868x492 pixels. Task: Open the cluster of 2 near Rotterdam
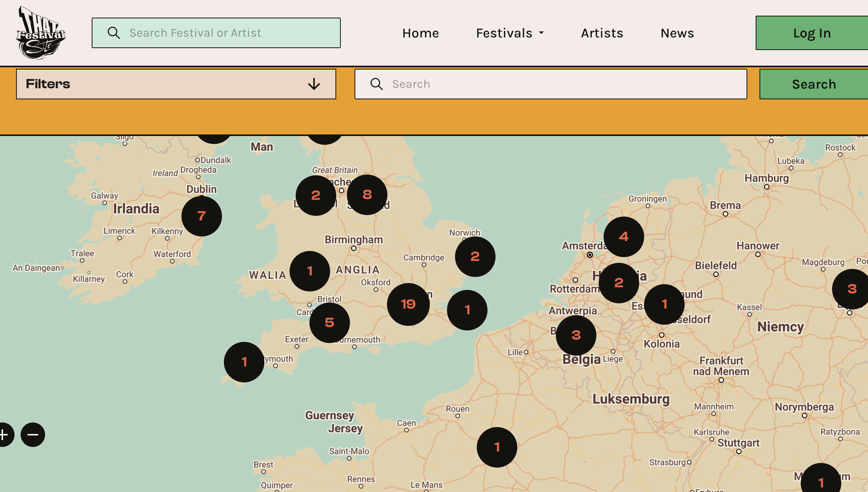coord(619,283)
